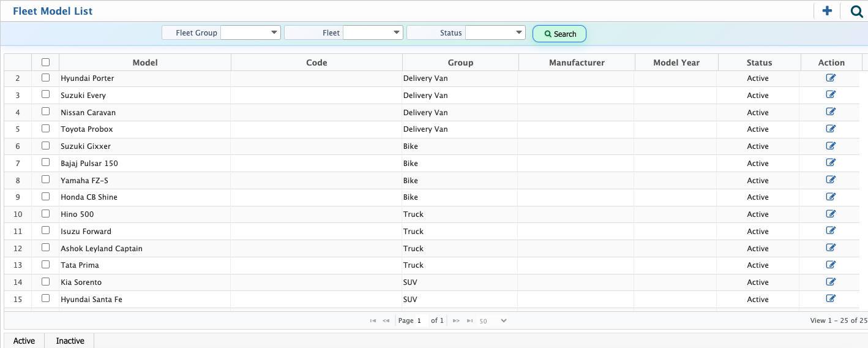Sort by the Model Year column header
The image size is (868, 348).
[x=676, y=62]
